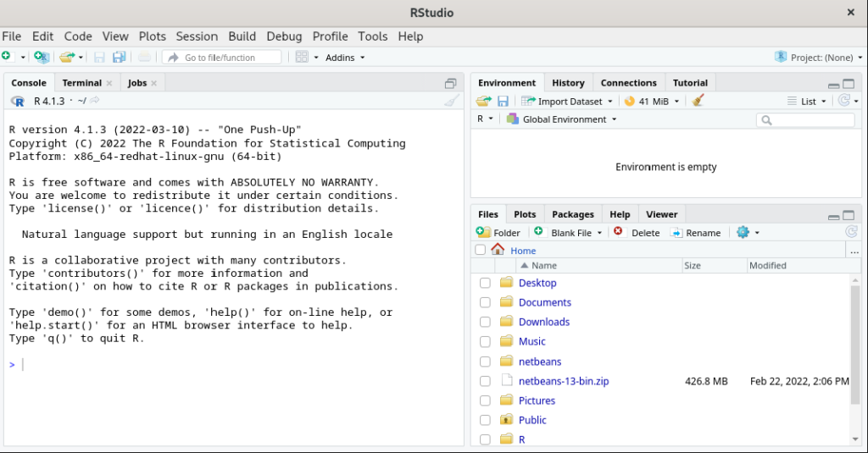The image size is (868, 453).
Task: Open the 41 MiB memory usage dropdown
Action: pyautogui.click(x=651, y=102)
